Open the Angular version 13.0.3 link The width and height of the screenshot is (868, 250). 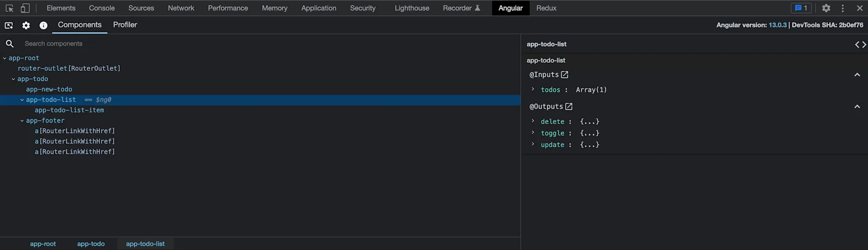pyautogui.click(x=778, y=25)
